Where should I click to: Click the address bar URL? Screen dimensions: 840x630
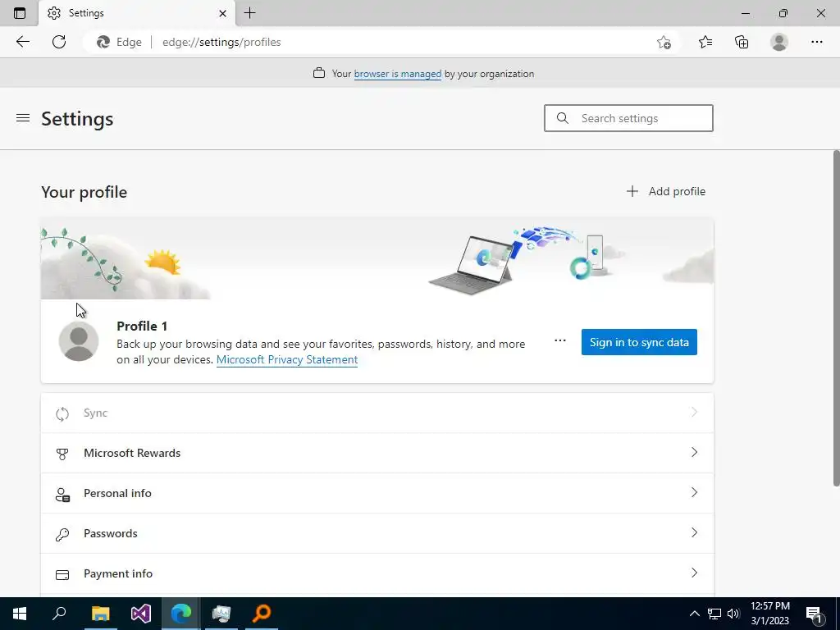coord(221,42)
